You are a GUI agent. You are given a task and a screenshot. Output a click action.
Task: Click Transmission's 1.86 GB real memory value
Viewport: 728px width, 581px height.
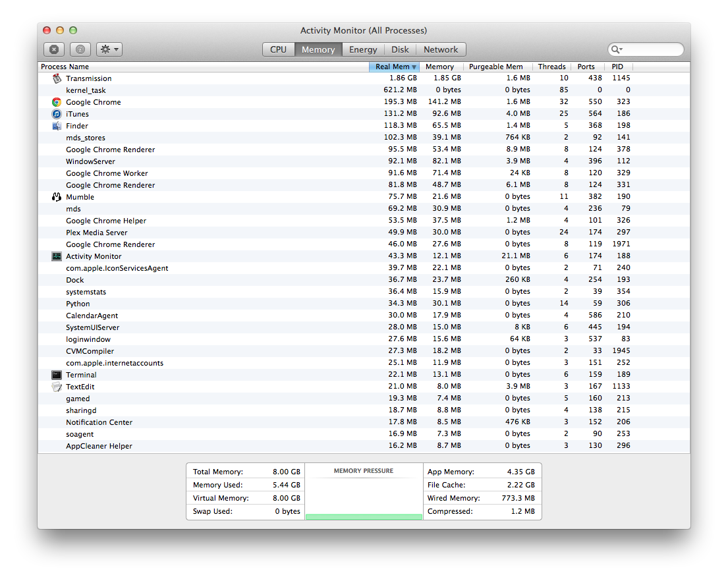pos(403,78)
